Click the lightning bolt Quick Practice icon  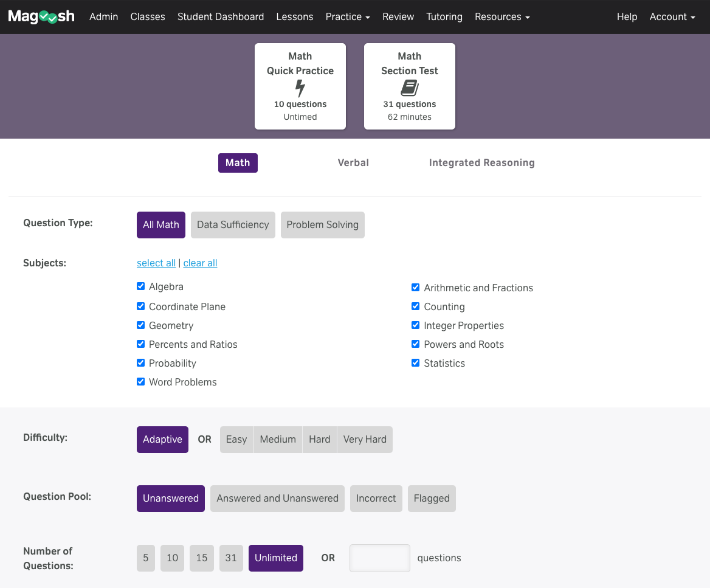click(x=300, y=88)
